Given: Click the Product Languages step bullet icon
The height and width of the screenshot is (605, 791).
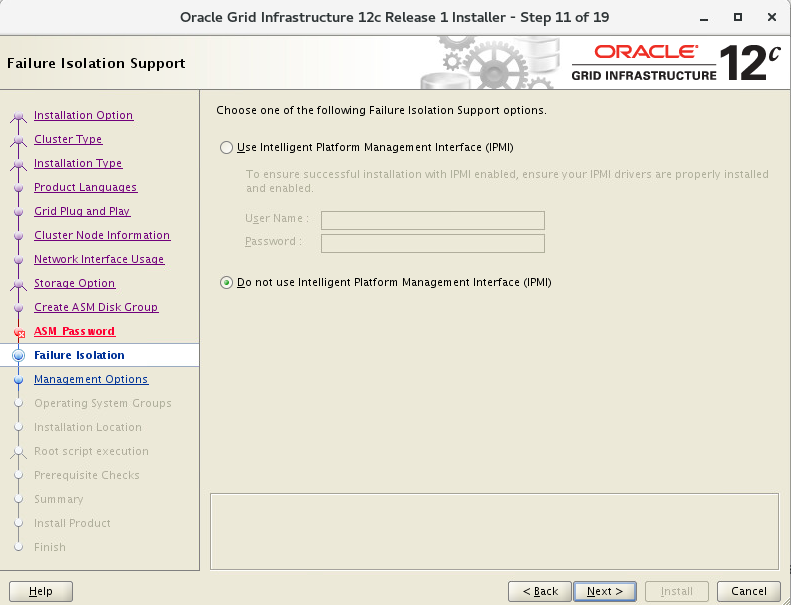Looking at the screenshot, I should pos(19,188).
